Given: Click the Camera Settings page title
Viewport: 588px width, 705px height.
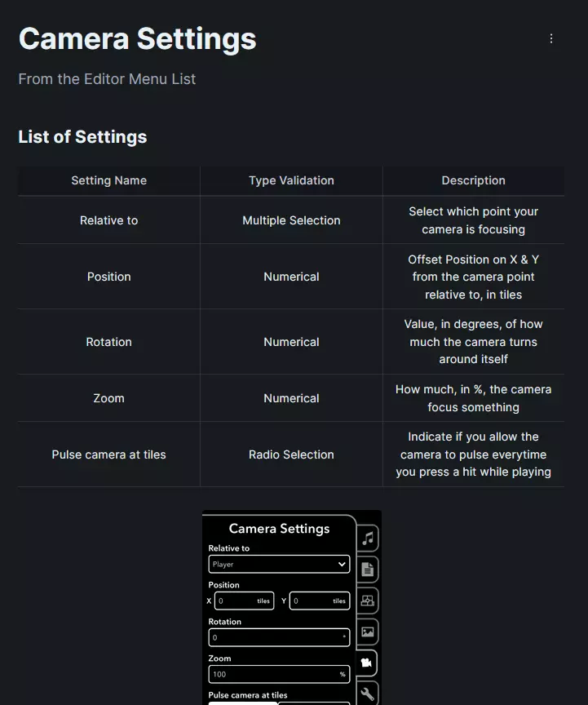Looking at the screenshot, I should tap(137, 38).
